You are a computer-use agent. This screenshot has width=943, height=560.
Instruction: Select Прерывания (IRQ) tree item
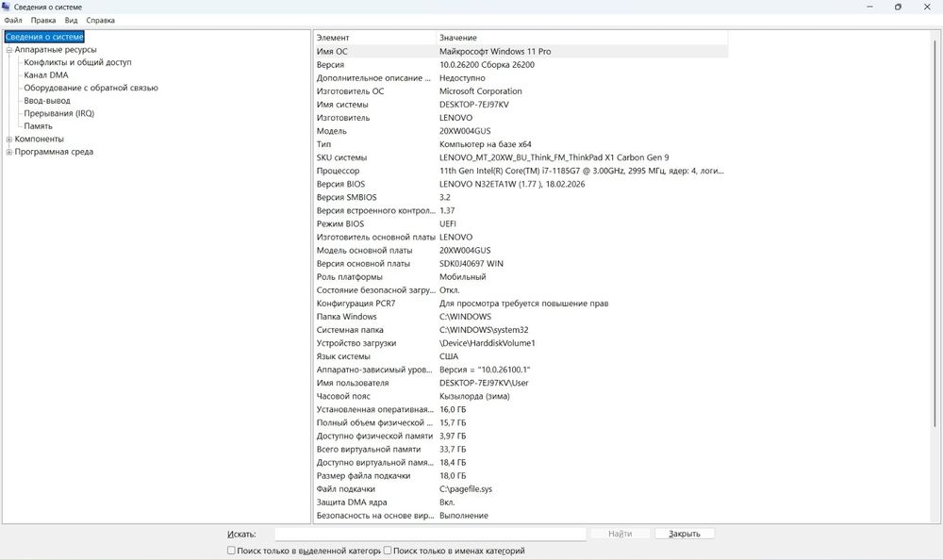(58, 113)
